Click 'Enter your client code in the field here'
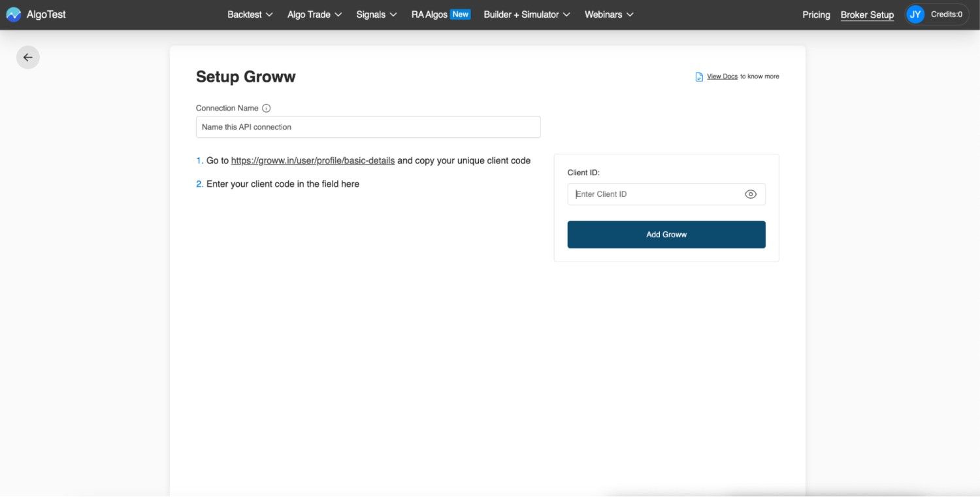This screenshot has width=980, height=497. pos(283,184)
